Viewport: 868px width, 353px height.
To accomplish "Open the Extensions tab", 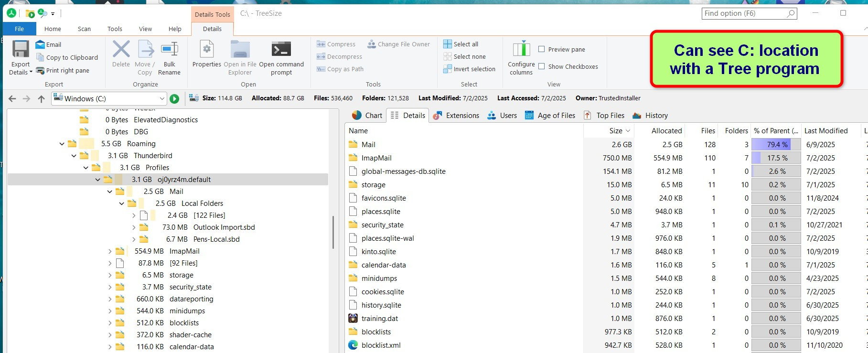I will (x=456, y=115).
